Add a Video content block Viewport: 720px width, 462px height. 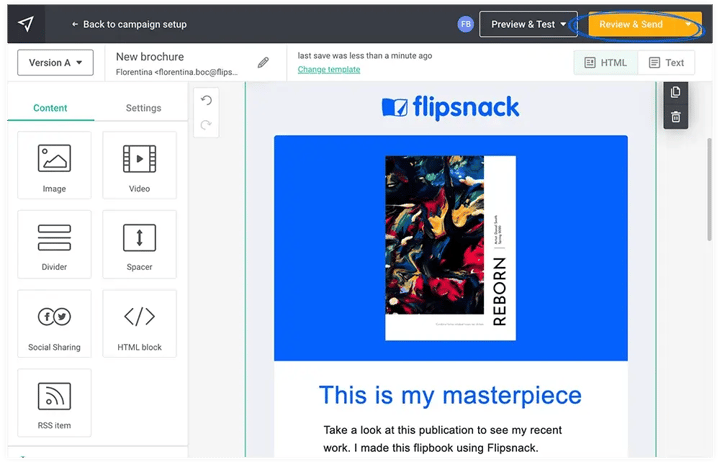[x=139, y=165]
